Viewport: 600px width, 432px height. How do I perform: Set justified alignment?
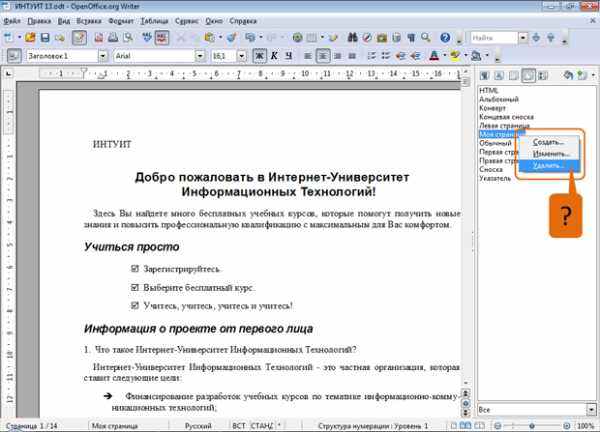[352, 56]
